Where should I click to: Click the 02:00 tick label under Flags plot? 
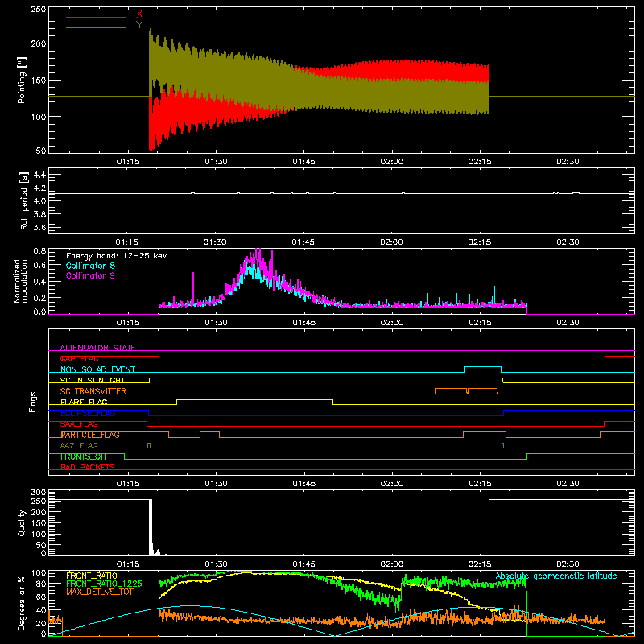392,484
